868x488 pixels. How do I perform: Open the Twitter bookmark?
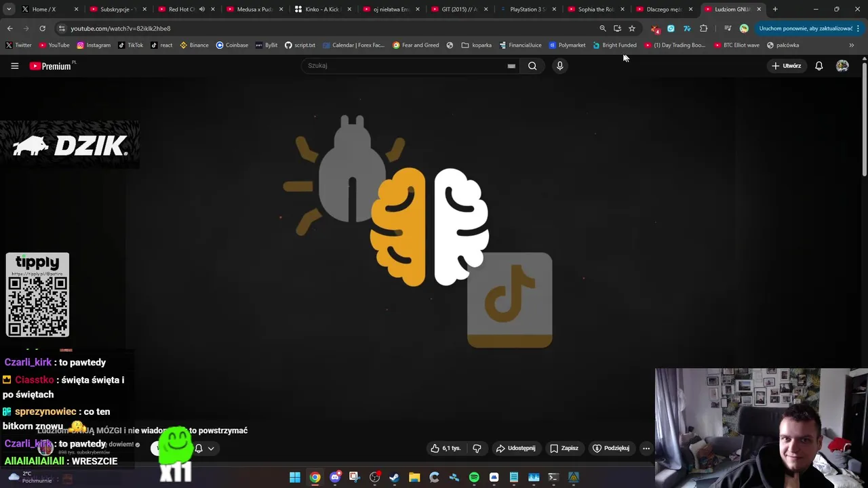click(x=19, y=45)
